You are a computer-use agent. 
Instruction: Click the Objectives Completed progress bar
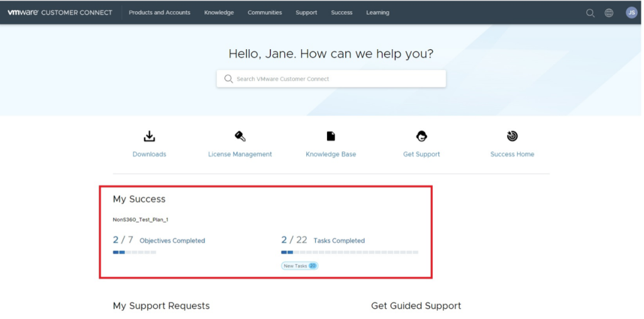pos(135,252)
